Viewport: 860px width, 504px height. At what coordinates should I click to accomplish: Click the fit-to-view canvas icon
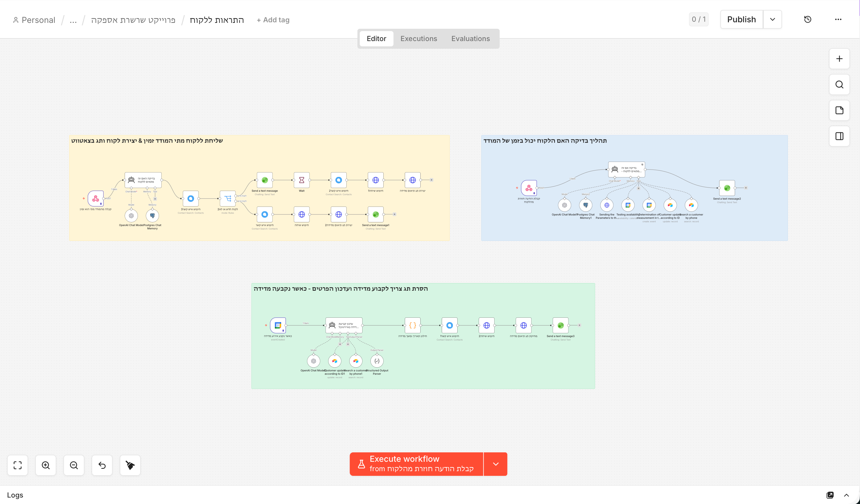pos(17,465)
